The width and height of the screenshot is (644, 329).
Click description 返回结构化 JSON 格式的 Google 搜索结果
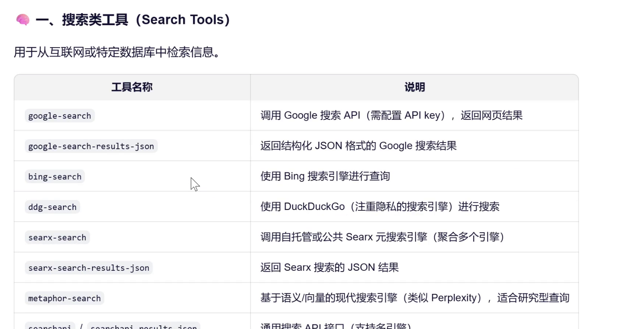(x=358, y=145)
